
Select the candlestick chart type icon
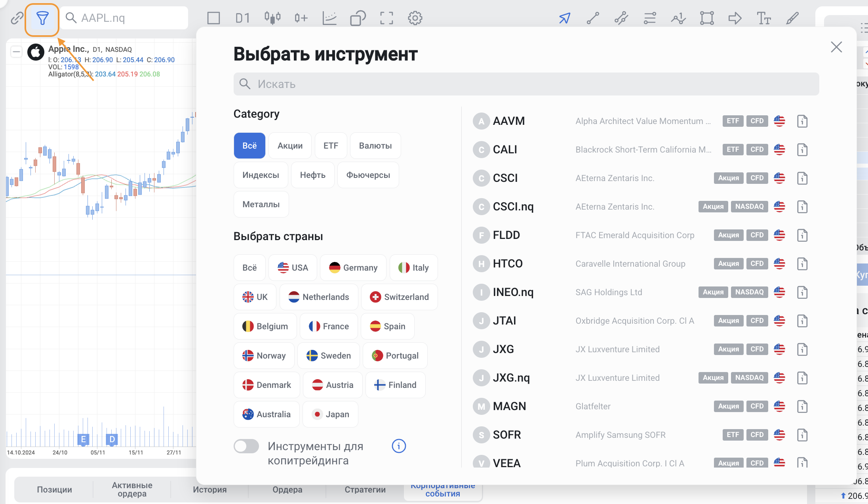click(x=272, y=18)
